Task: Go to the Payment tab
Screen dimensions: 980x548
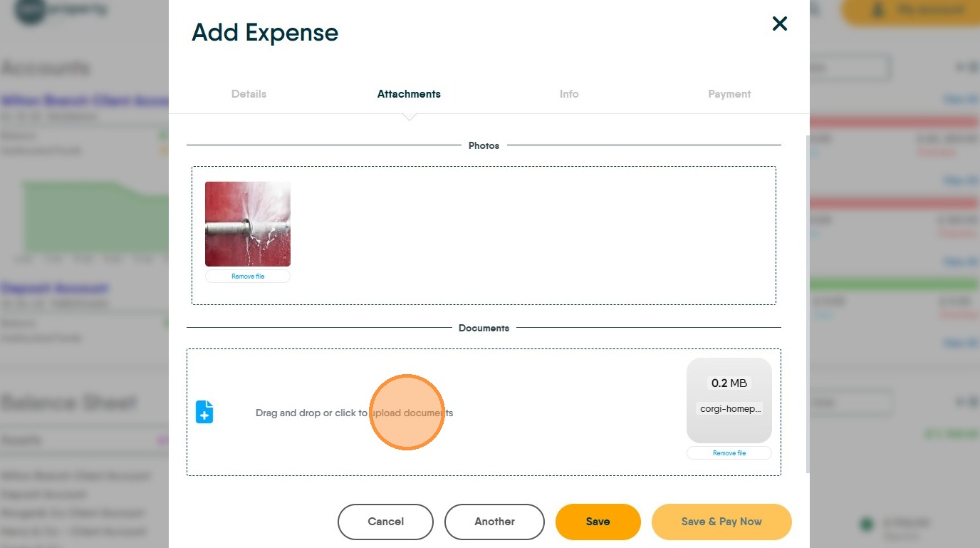Action: pyautogui.click(x=729, y=94)
